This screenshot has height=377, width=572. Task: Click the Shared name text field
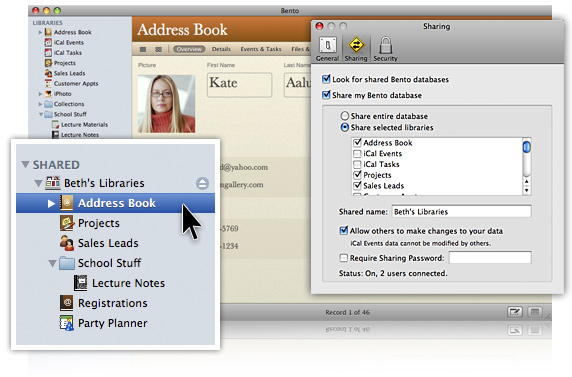coord(461,212)
